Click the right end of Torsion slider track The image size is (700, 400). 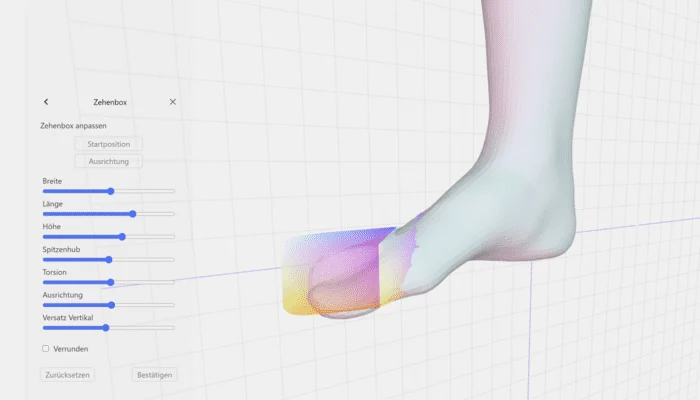click(172, 282)
